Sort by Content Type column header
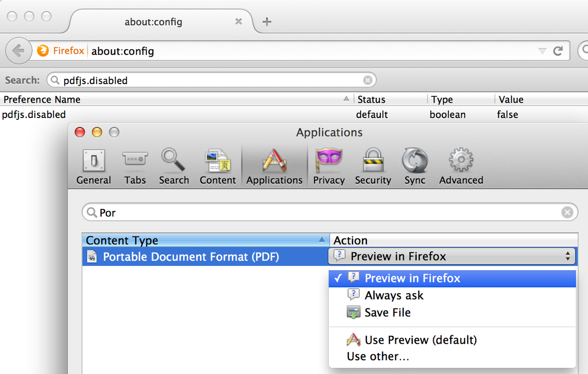The width and height of the screenshot is (588, 374). point(206,240)
